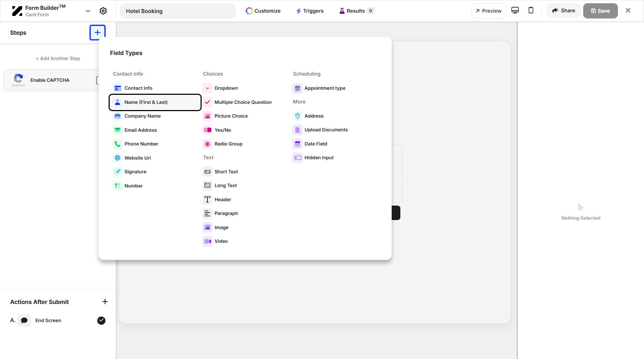
Task: Open the Triggers tab
Action: click(310, 11)
